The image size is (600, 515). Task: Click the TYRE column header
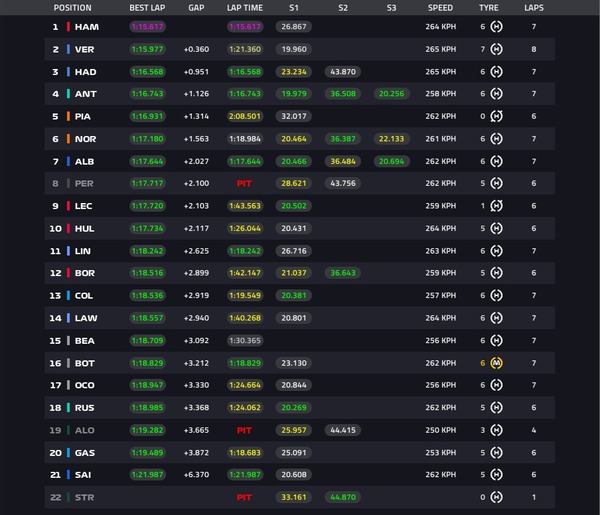pos(489,8)
